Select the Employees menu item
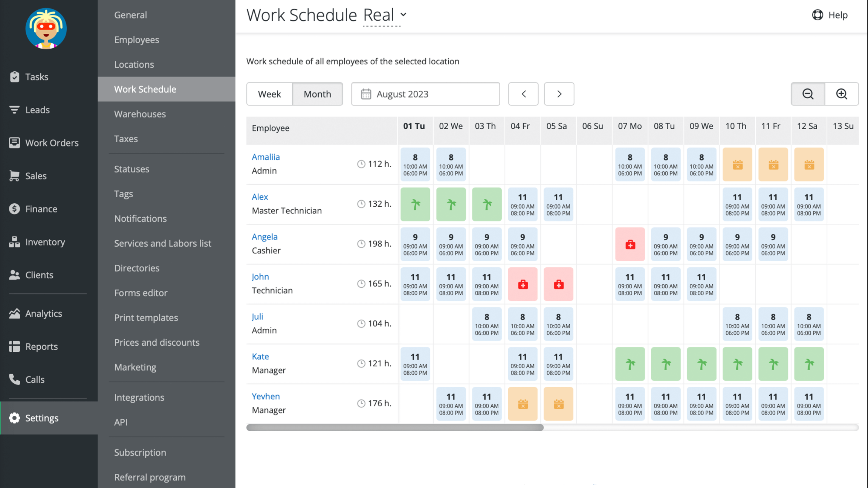 136,39
